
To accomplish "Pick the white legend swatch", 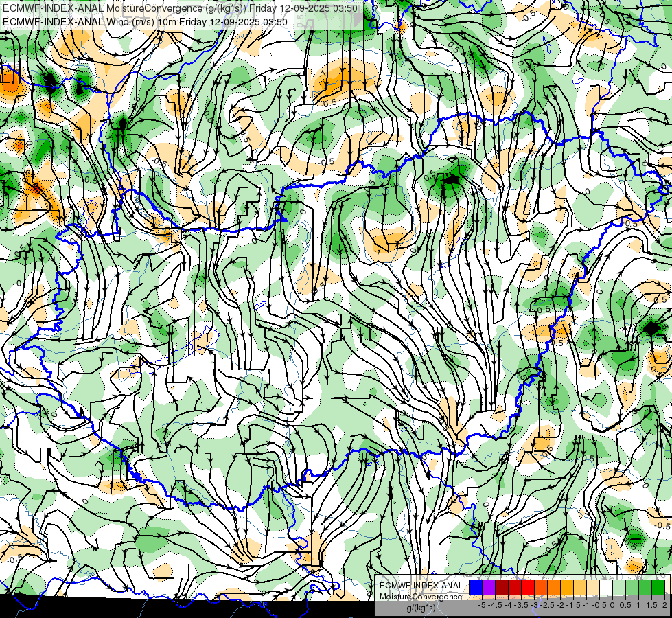I will pos(606,587).
